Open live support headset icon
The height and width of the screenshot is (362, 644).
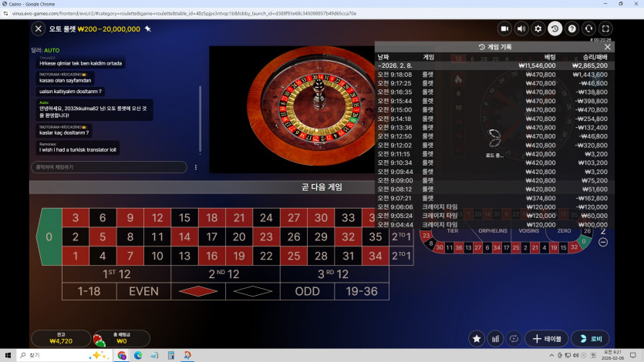(589, 28)
